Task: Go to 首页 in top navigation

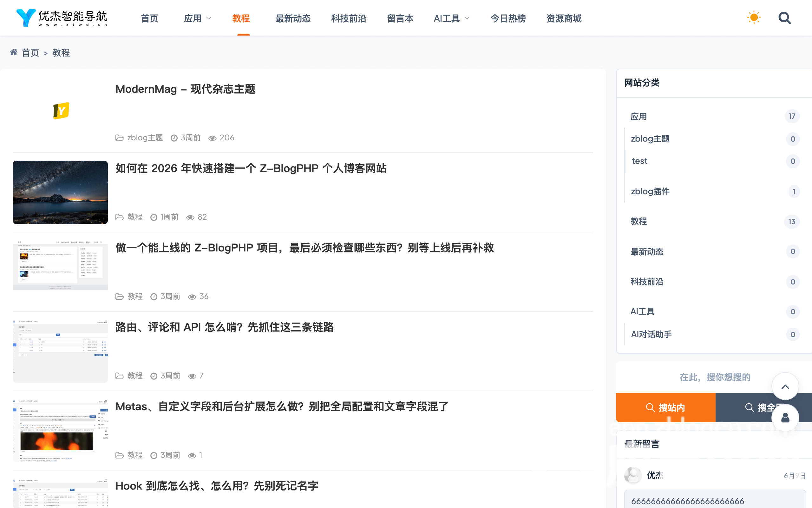Action: 149,18
